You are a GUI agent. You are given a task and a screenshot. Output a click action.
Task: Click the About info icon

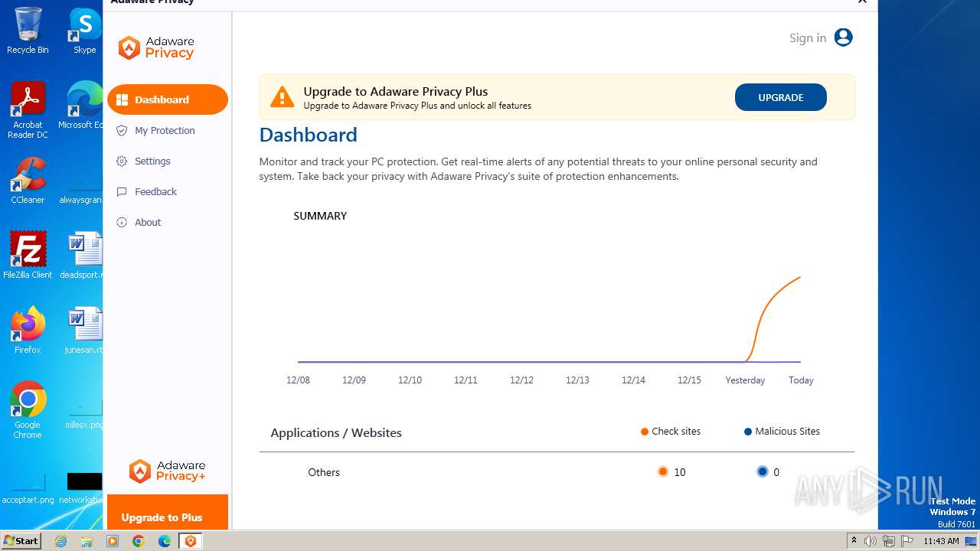(122, 222)
